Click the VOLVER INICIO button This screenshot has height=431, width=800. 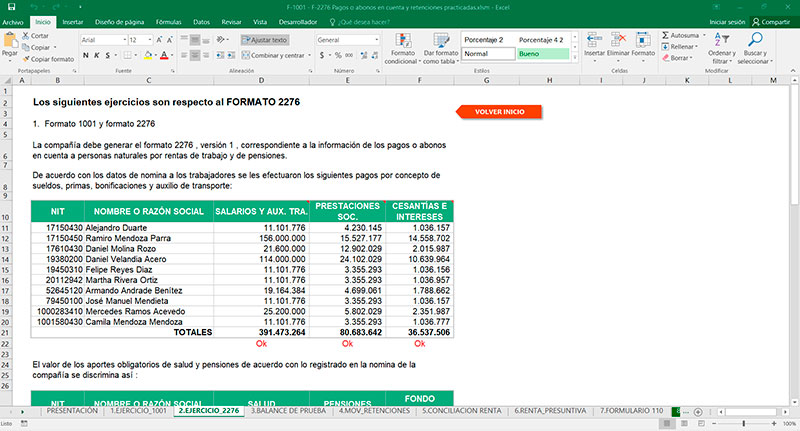point(499,112)
